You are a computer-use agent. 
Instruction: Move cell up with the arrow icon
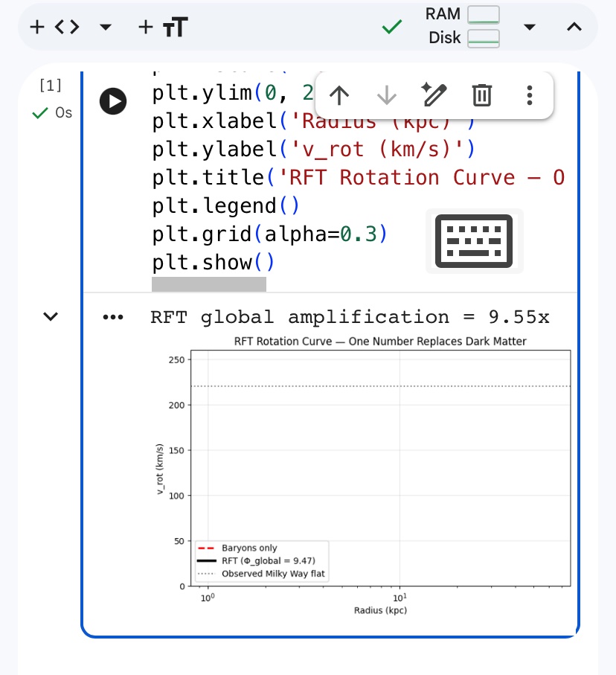[339, 95]
